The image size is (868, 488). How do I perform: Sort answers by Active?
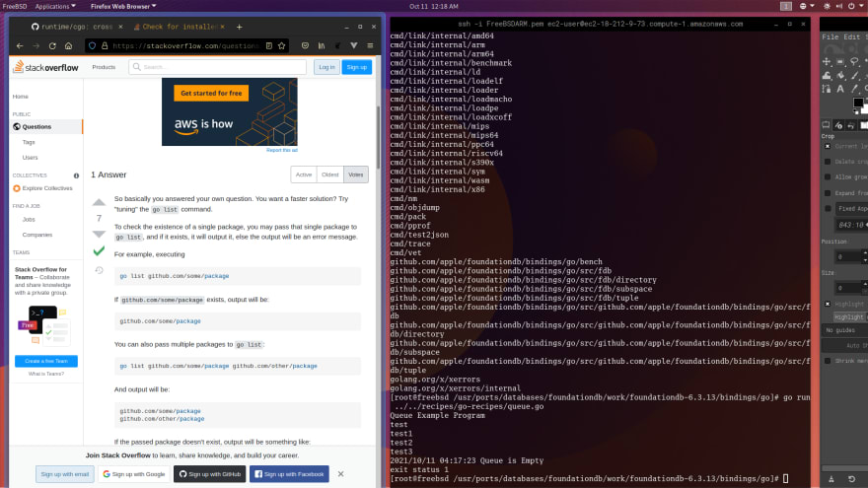304,174
